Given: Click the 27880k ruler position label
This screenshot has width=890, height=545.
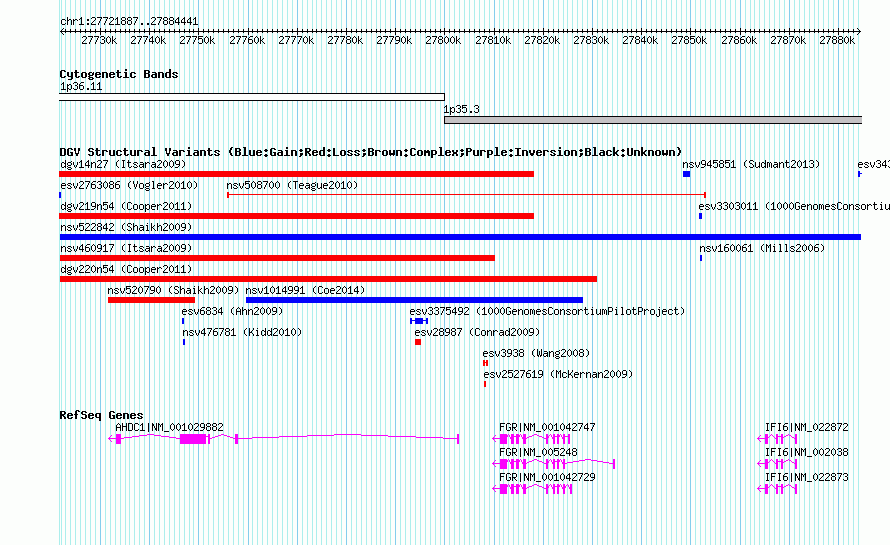Looking at the screenshot, I should coord(837,40).
